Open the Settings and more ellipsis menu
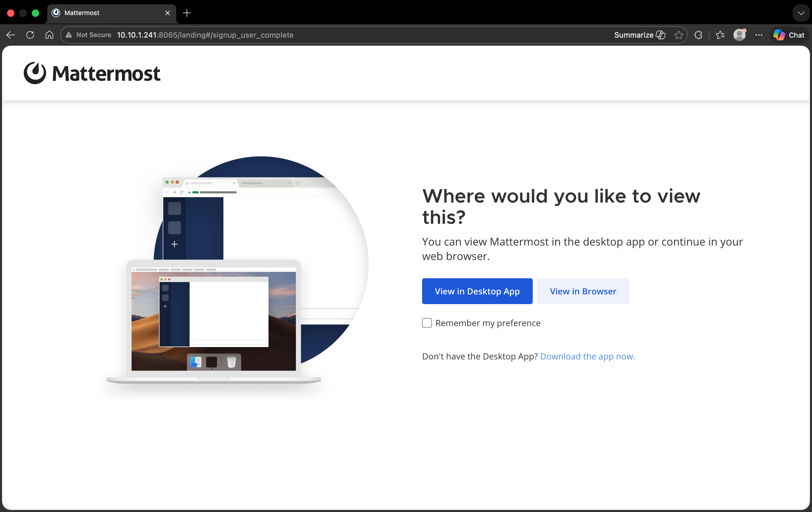 759,35
